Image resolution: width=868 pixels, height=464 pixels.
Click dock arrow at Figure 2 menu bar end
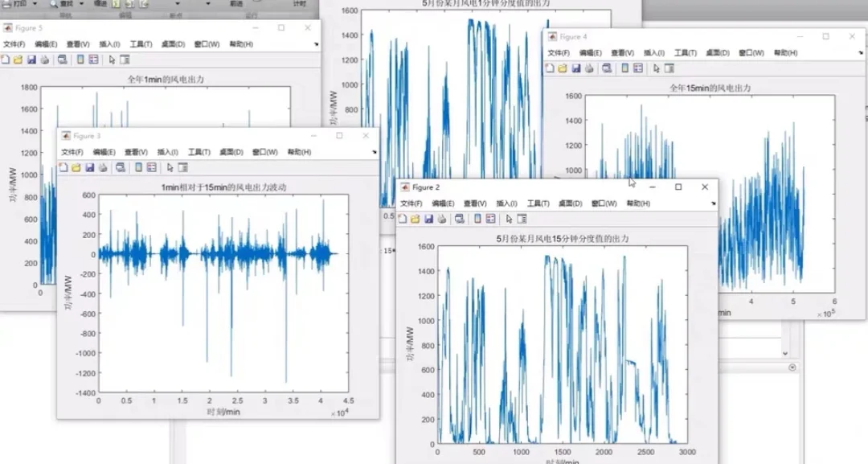point(714,203)
